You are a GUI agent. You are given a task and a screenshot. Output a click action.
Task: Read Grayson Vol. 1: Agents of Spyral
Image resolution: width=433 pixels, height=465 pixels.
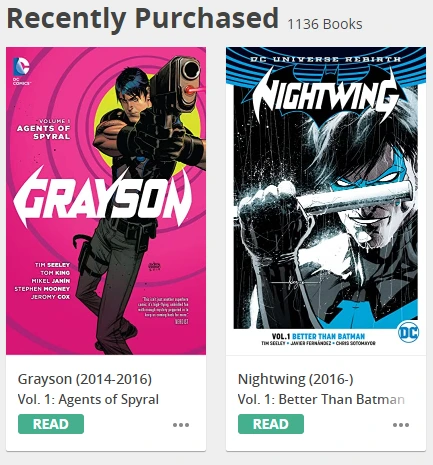point(51,424)
